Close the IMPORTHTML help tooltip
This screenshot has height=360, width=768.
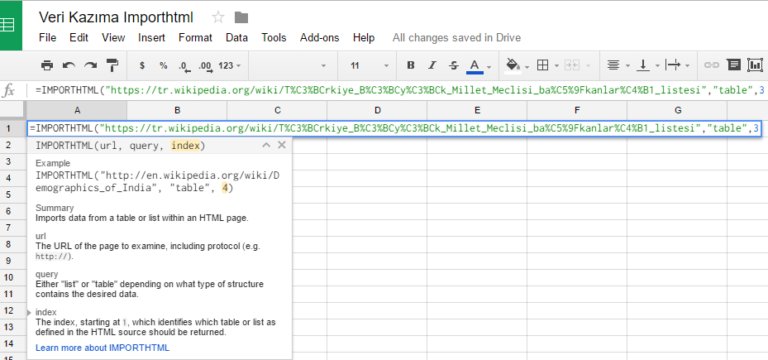(282, 145)
